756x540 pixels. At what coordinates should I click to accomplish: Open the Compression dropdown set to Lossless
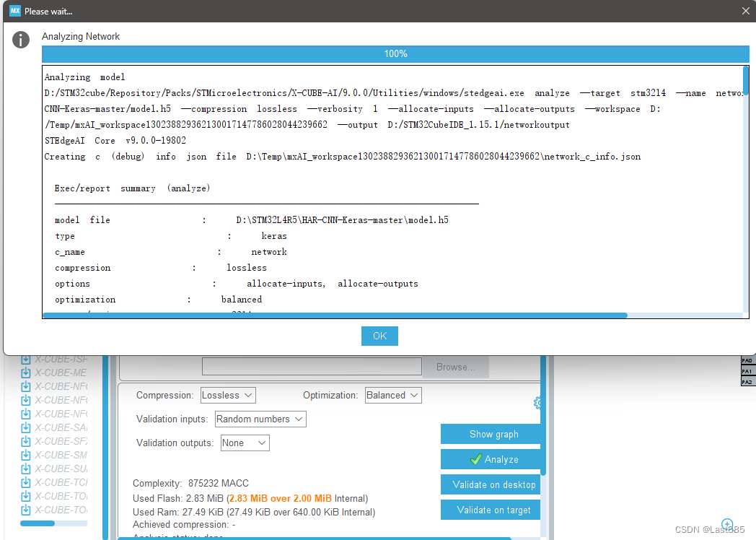[228, 395]
